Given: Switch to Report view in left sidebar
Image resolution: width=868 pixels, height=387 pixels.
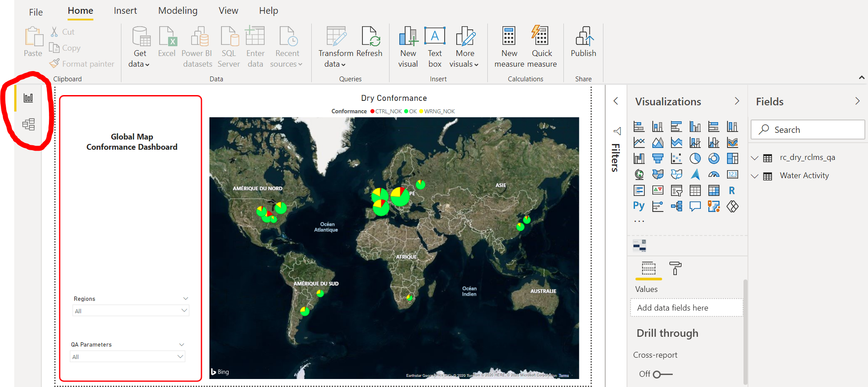Looking at the screenshot, I should (x=28, y=98).
